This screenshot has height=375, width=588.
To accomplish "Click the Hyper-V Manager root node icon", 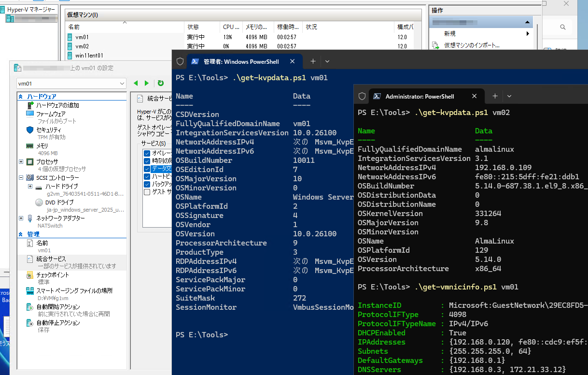I will [3, 9].
